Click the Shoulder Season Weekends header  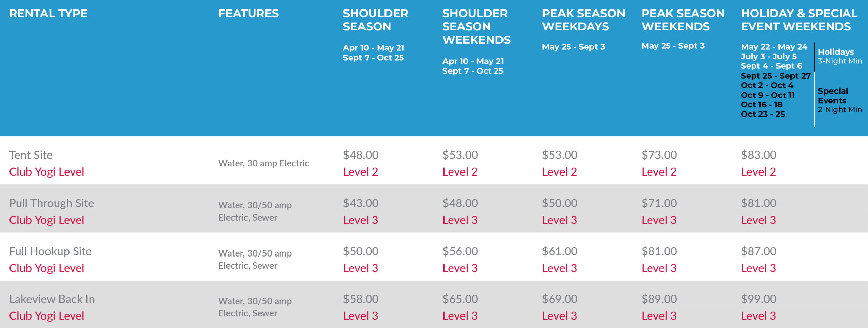coord(476,26)
